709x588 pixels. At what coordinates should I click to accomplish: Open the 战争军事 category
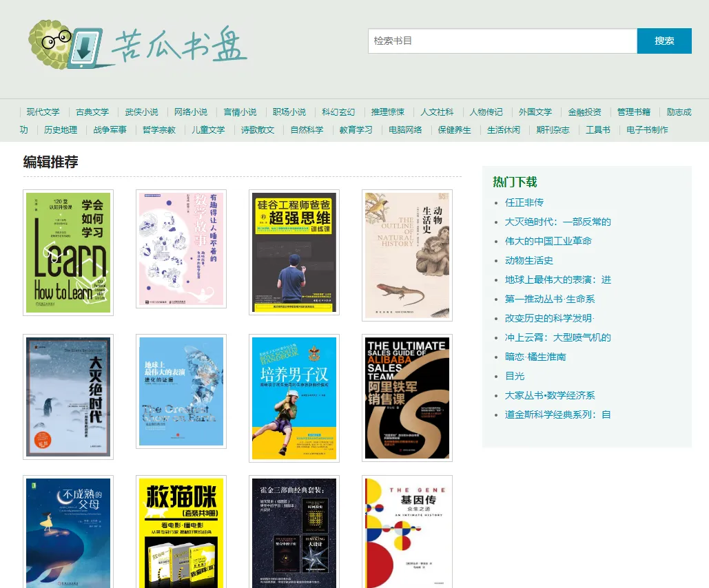(x=110, y=129)
